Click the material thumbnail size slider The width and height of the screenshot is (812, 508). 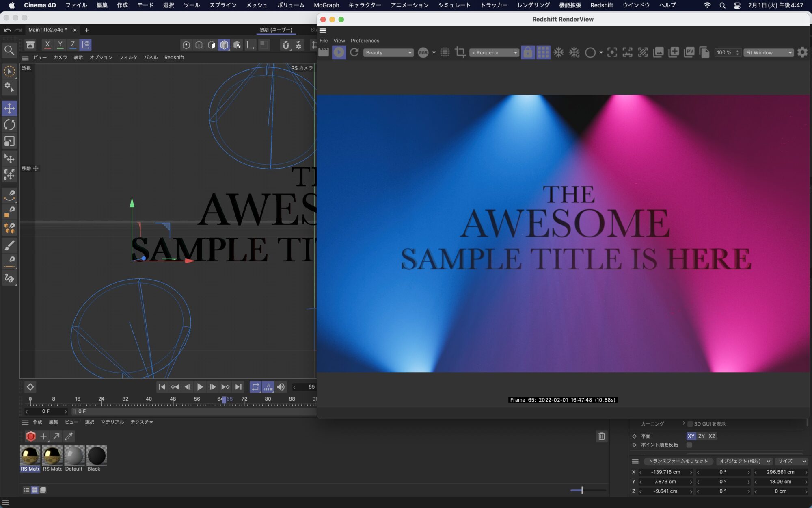pos(582,490)
